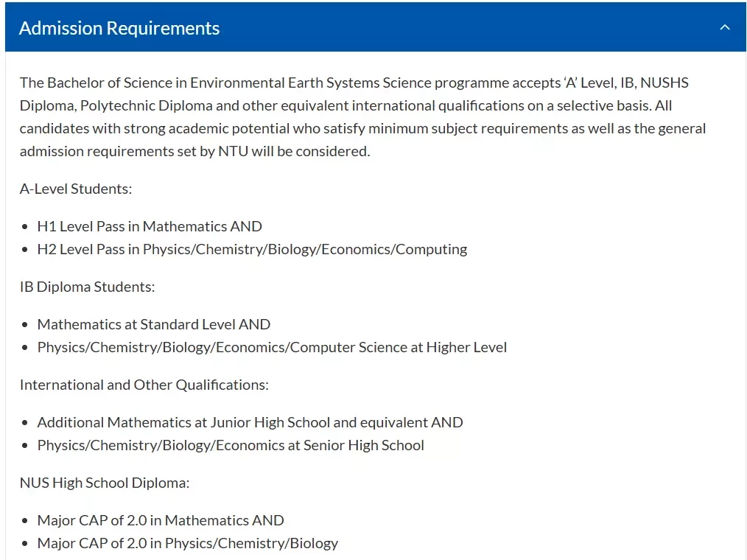Collapse the Admission Requirements section chevron
The image size is (747, 560).
[x=725, y=28]
